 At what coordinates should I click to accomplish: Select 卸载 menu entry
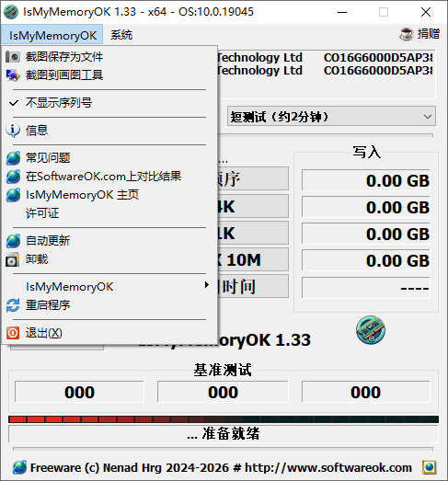click(109, 259)
